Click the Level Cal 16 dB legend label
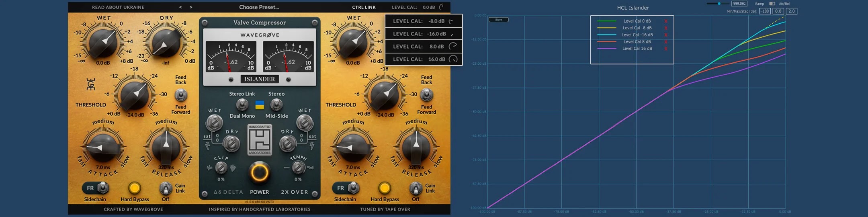Viewport: 868px width, 217px height. point(637,49)
